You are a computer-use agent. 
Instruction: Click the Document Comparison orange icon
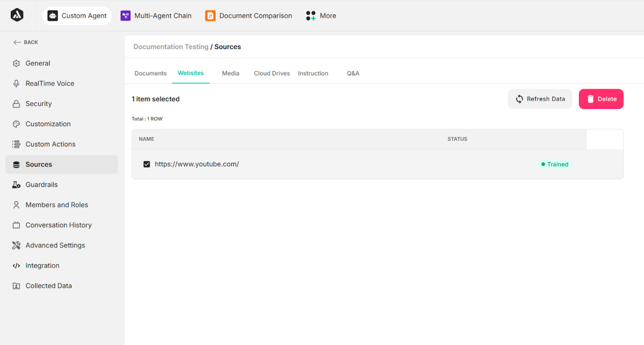[210, 16]
